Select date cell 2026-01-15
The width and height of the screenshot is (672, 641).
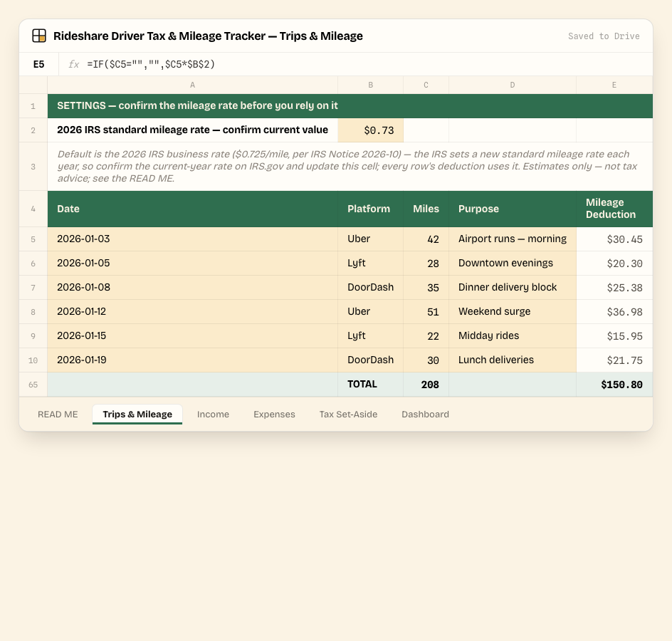click(x=192, y=335)
